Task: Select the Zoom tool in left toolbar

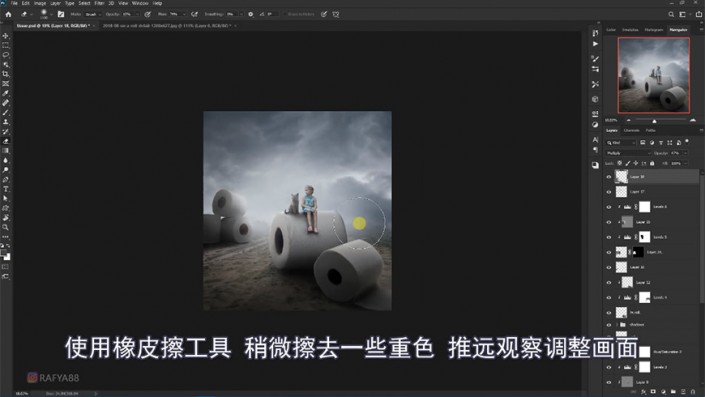Action: [x=5, y=227]
